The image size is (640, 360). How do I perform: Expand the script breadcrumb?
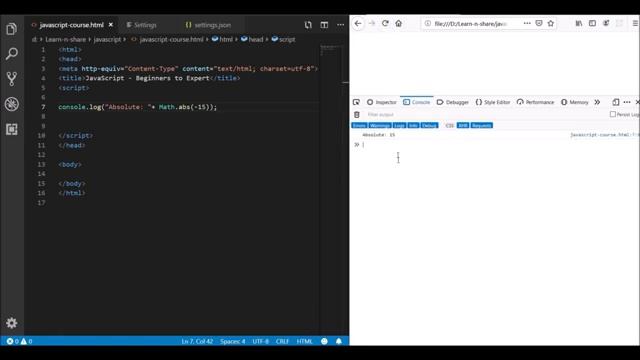coord(283,39)
